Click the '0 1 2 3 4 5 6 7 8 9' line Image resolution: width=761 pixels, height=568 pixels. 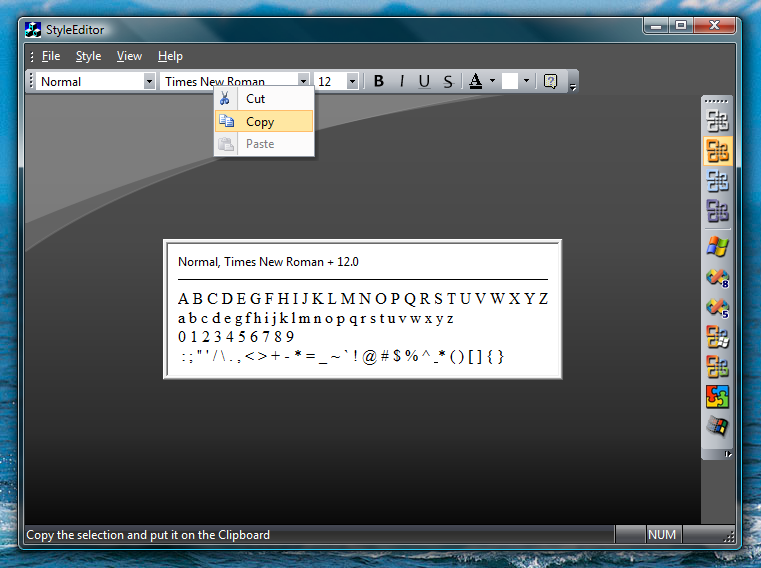tap(236, 336)
